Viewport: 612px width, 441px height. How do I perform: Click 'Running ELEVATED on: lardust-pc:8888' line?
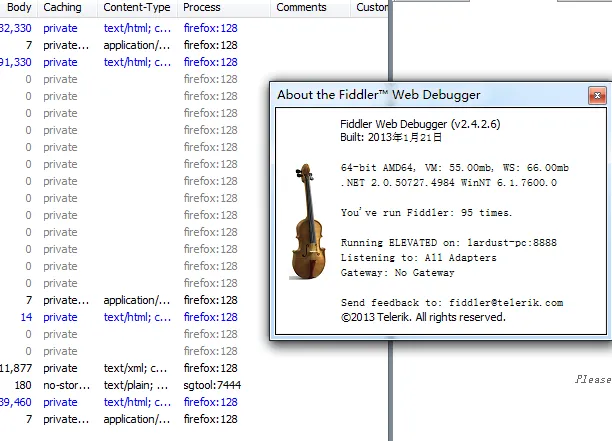449,242
